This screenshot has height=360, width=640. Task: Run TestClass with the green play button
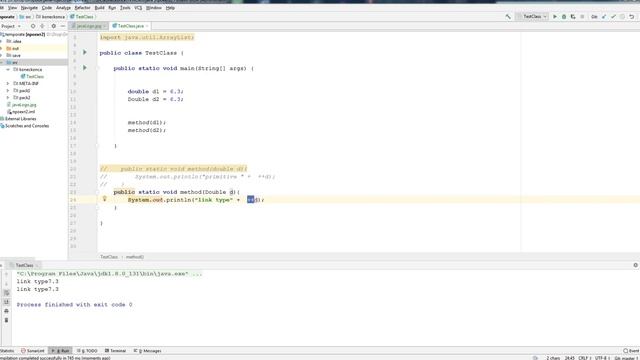tap(555, 17)
